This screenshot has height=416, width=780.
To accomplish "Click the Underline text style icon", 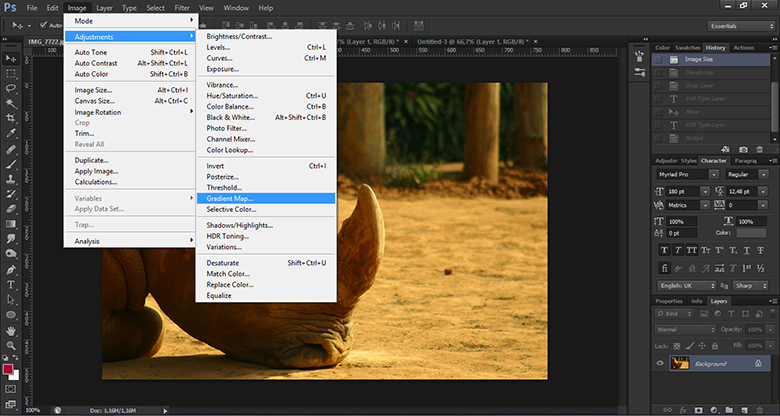I will [x=745, y=249].
